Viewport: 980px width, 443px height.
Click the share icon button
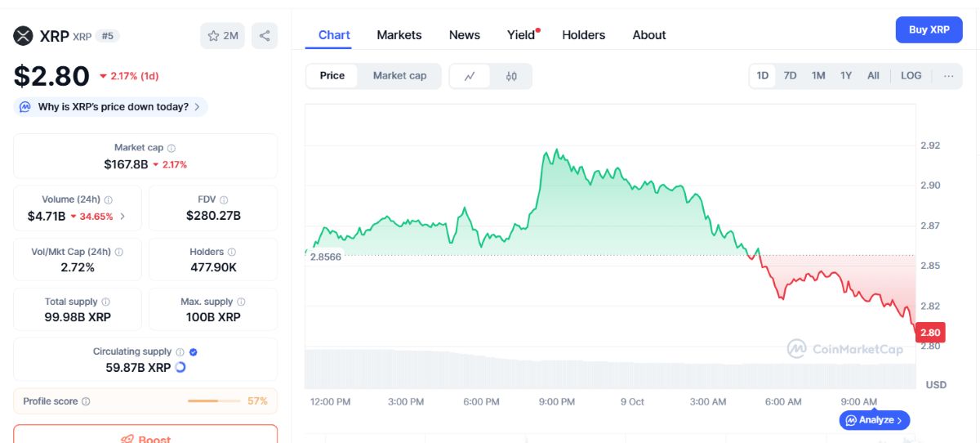[x=265, y=36]
